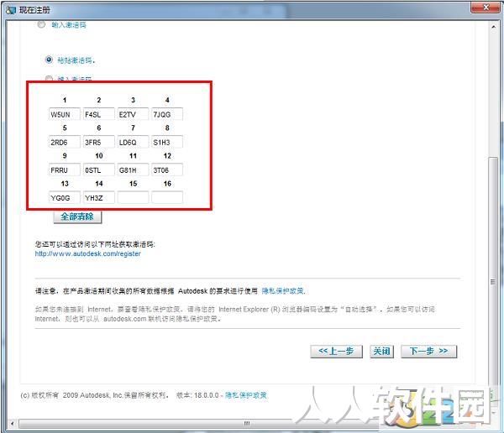
Task: Click activation code field 2 containing F4SL
Action: click(99, 114)
